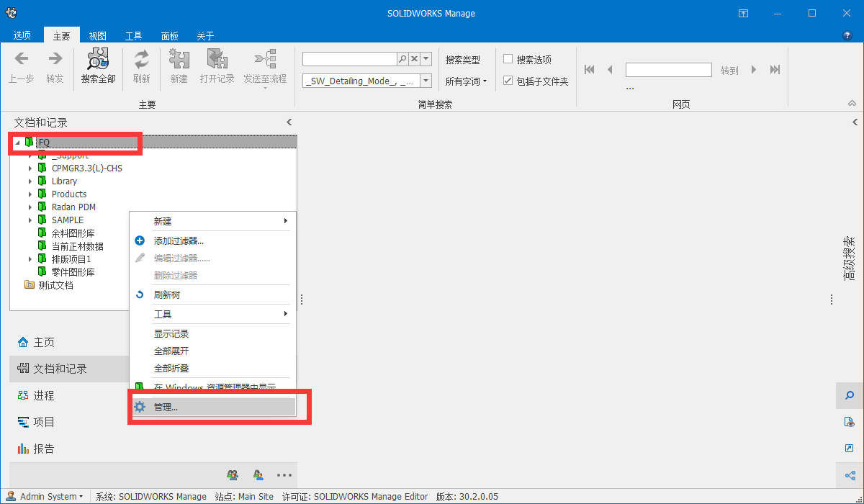The image size is (864, 504).
Task: Open the 选项 ribbon tab
Action: tap(22, 35)
